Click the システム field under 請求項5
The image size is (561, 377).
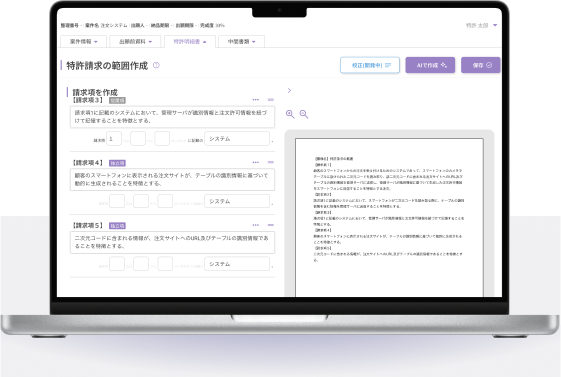(237, 264)
